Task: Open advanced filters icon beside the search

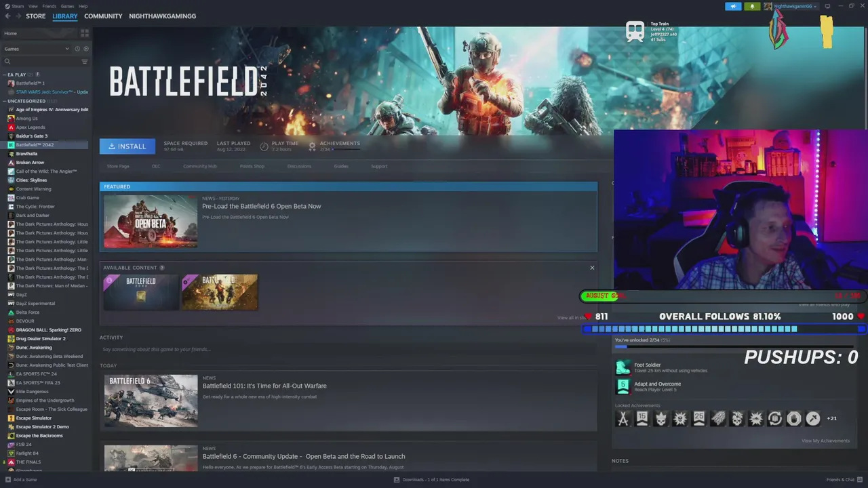Action: coord(85,62)
